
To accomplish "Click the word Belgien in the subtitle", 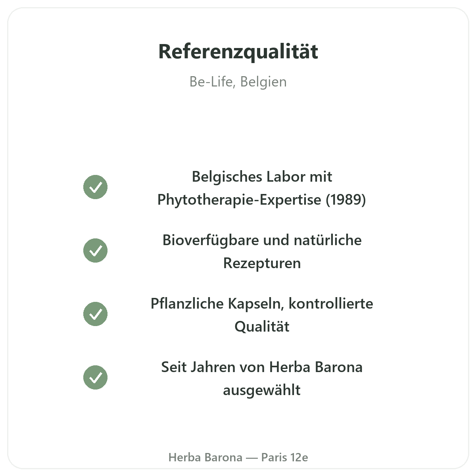I will pos(263,82).
